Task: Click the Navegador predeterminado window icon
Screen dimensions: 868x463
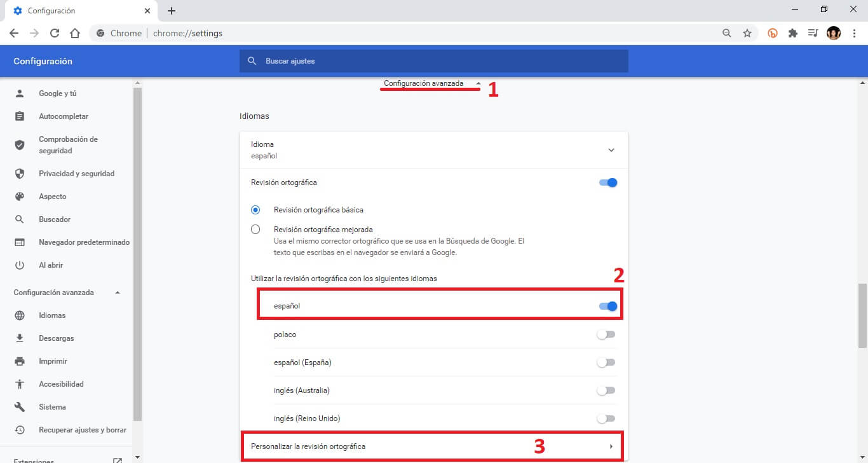Action: click(20, 242)
